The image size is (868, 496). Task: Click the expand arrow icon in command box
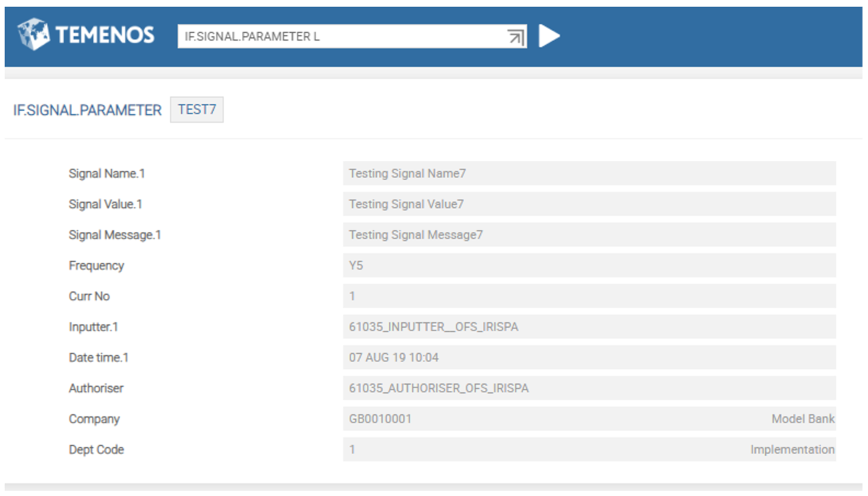(x=515, y=37)
